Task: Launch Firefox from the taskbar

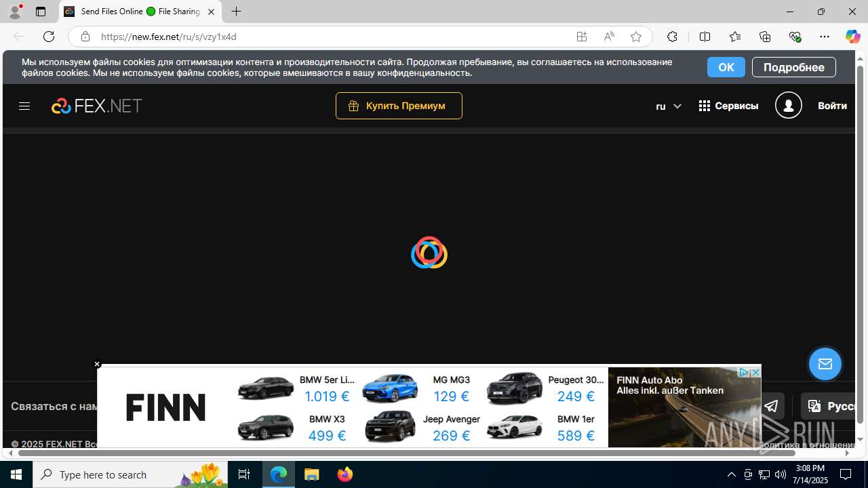Action: click(345, 474)
